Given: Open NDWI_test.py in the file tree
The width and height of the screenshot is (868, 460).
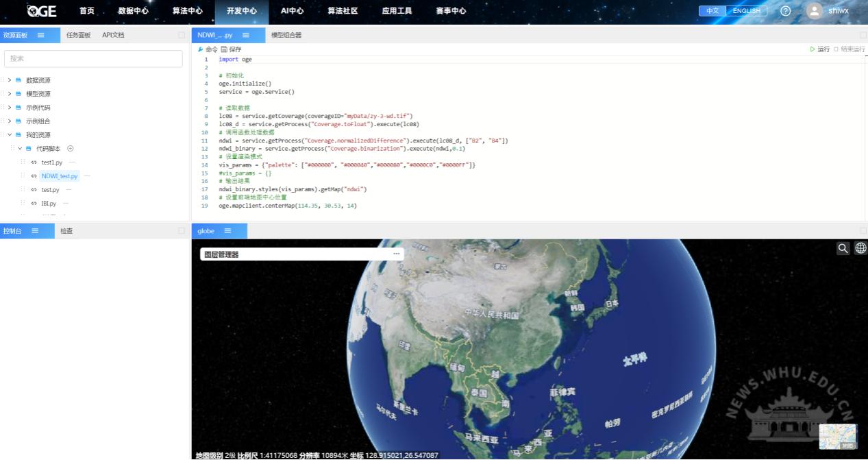Looking at the screenshot, I should [x=60, y=176].
